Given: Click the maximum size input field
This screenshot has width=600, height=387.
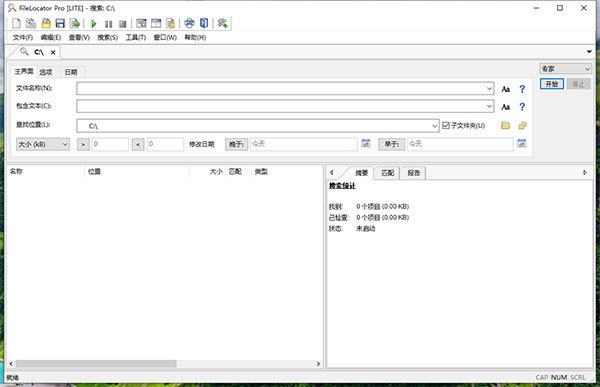Looking at the screenshot, I should tap(165, 144).
